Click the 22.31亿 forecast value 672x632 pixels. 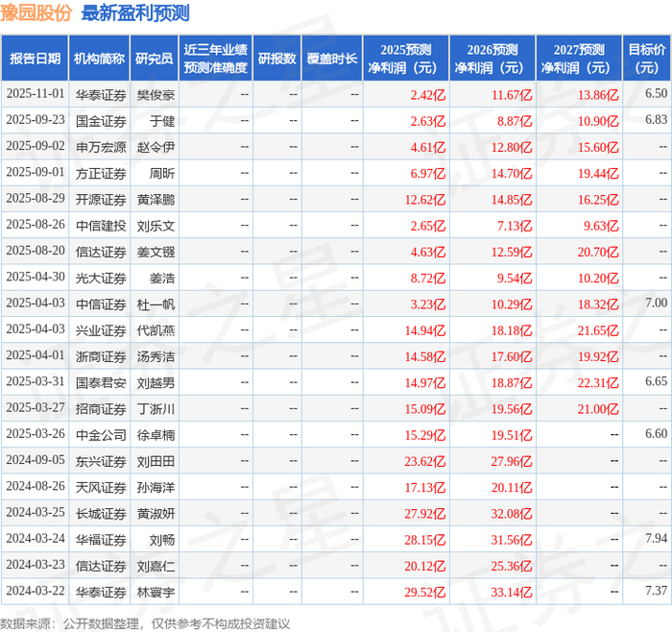pos(598,382)
